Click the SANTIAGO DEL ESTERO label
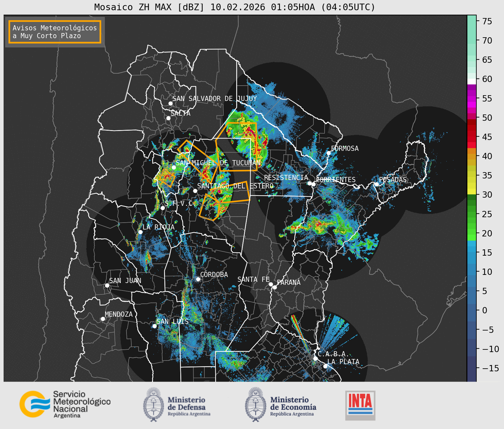This screenshot has width=504, height=429. coord(235,186)
